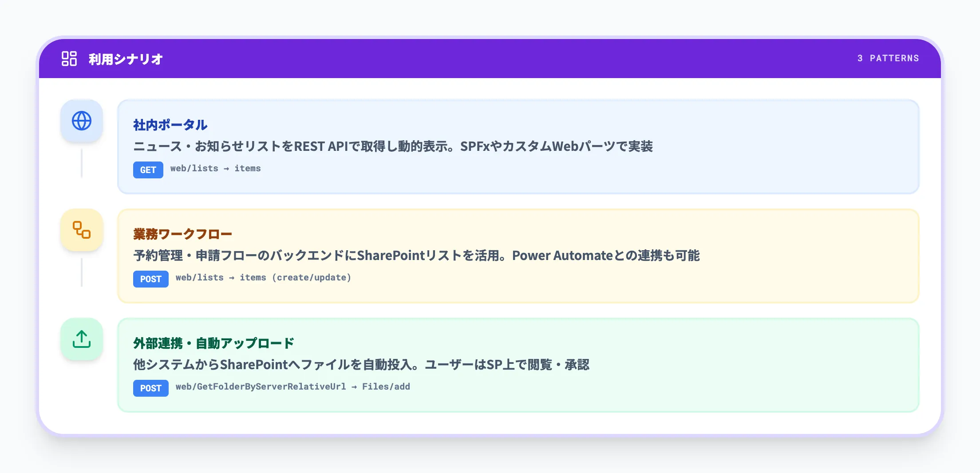Click the POST badge in 外部連携 card
Screen dimensions: 980x473
click(x=150, y=388)
